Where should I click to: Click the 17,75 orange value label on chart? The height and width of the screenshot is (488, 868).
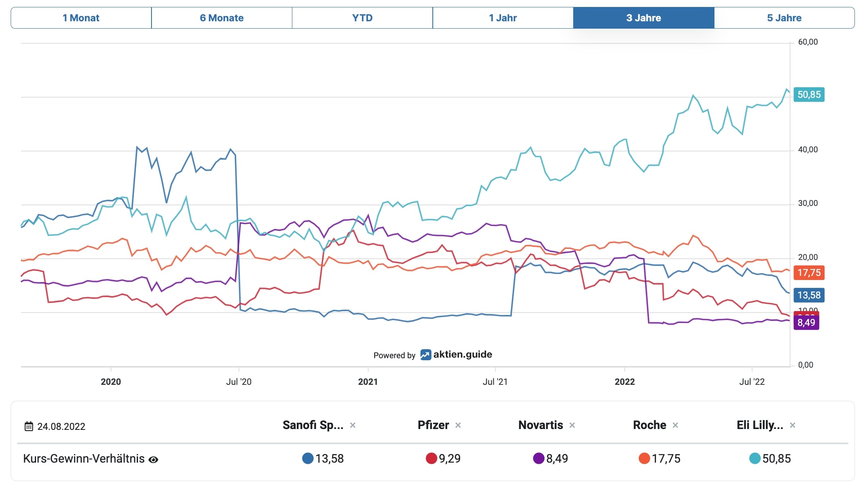coord(809,273)
